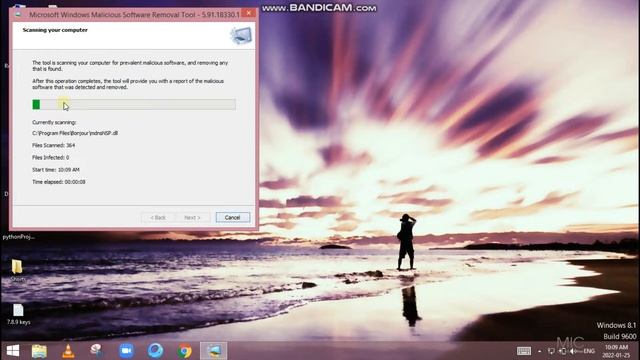Select the active removal tool taskbar icon
This screenshot has height=360, width=640.
(213, 351)
